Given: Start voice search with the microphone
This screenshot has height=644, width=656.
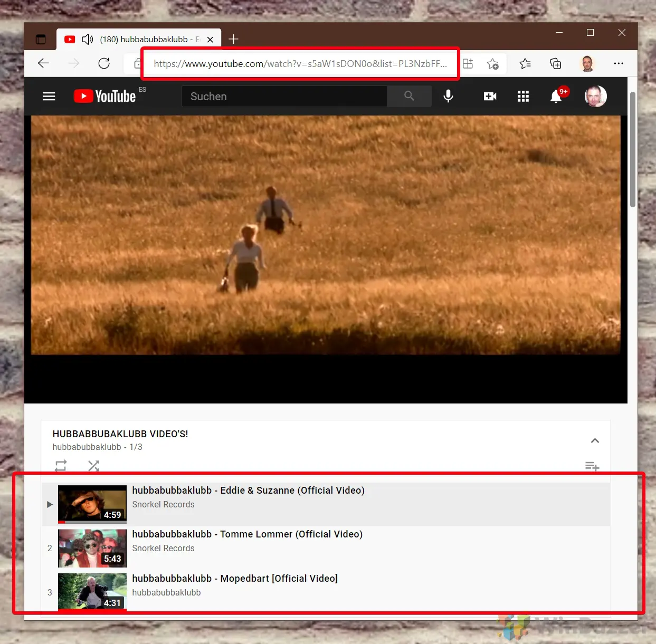Looking at the screenshot, I should pos(448,96).
